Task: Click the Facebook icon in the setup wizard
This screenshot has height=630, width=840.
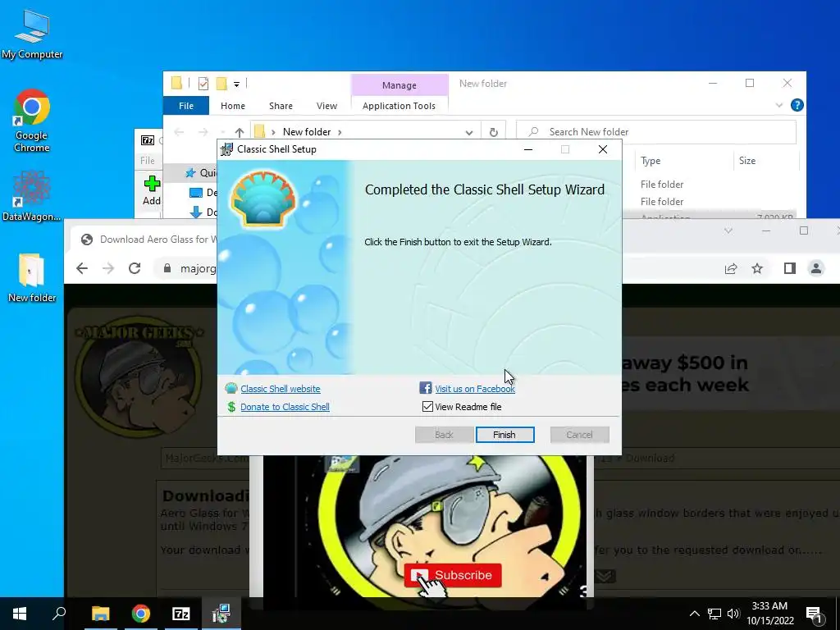Action: [x=426, y=388]
